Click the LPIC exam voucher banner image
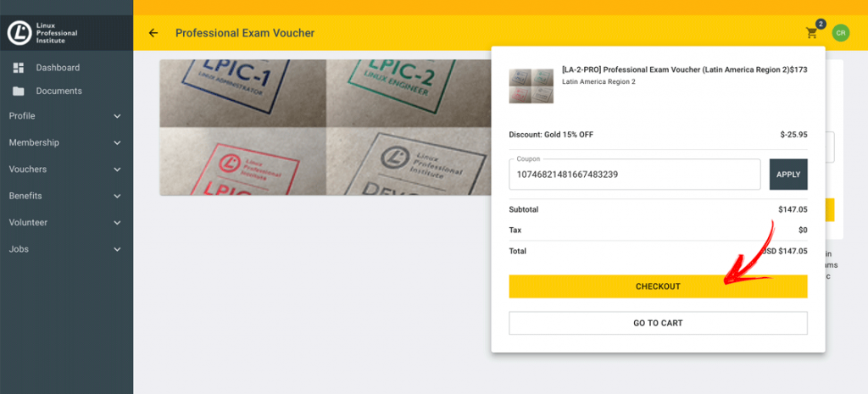The width and height of the screenshot is (868, 394). pyautogui.click(x=325, y=127)
